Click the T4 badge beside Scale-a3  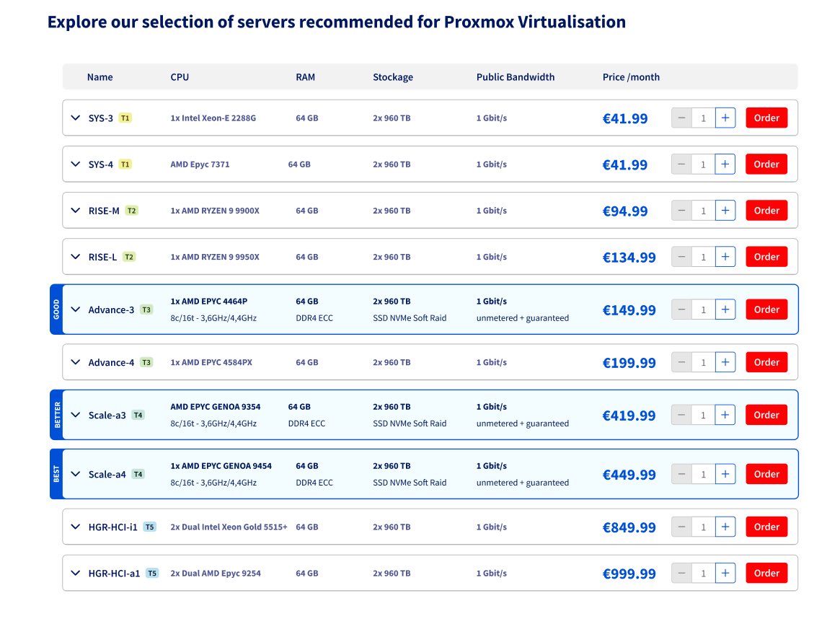point(138,415)
